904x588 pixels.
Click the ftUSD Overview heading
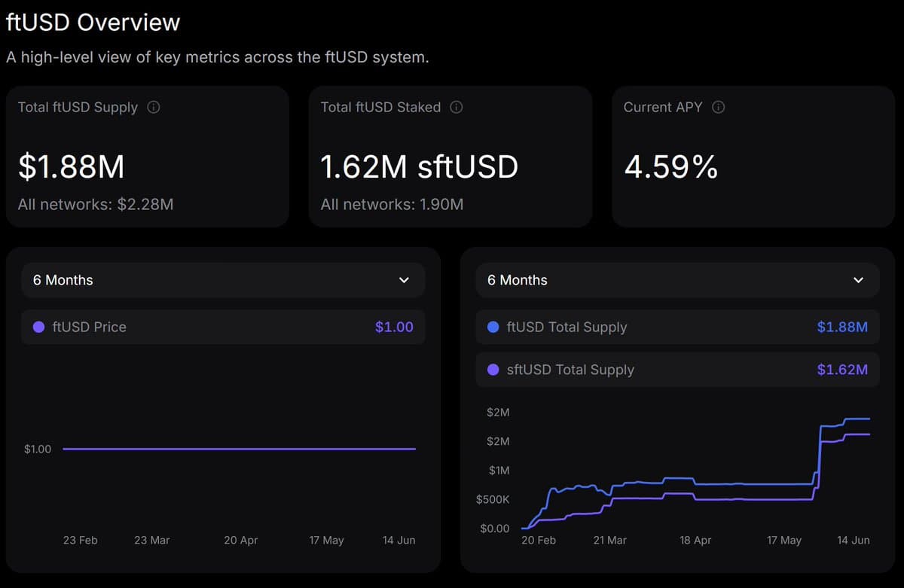click(x=93, y=22)
